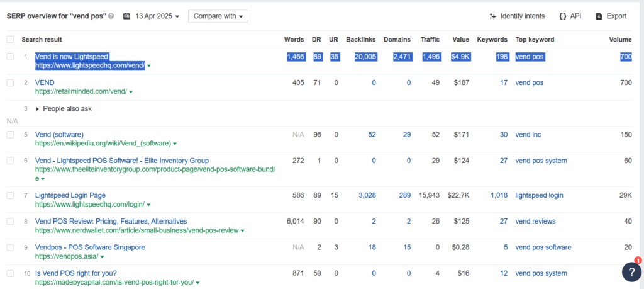Image resolution: width=644 pixels, height=289 pixels.
Task: Click the API curly braces icon
Action: (563, 16)
